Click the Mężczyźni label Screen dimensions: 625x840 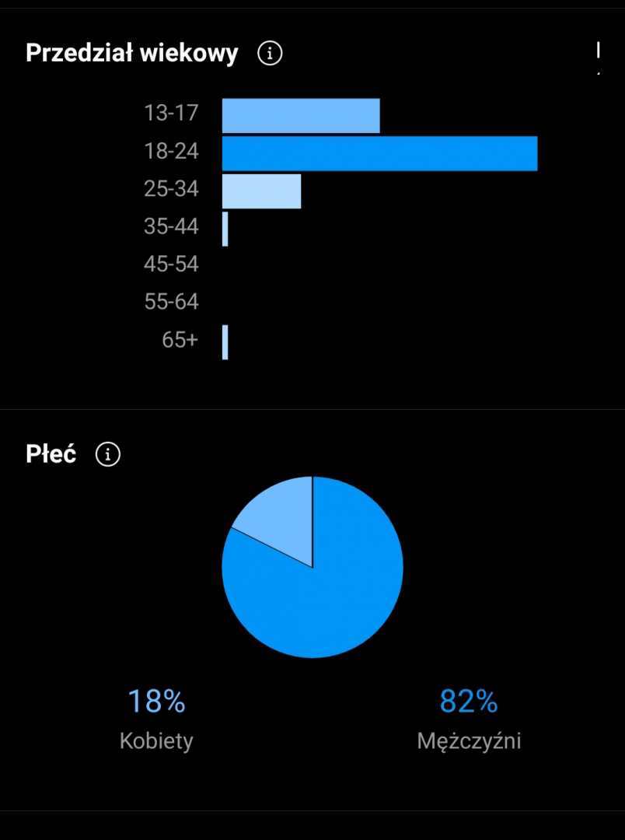[x=469, y=741]
